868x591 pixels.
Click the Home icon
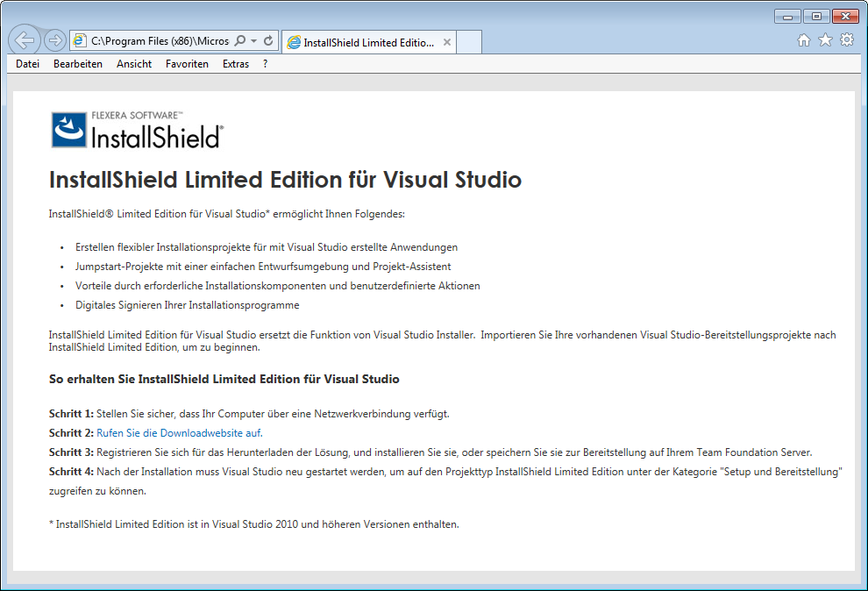pyautogui.click(x=804, y=39)
